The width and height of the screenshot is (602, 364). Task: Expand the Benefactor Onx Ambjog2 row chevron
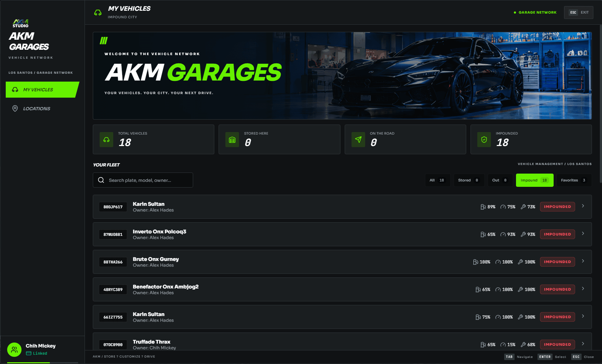(x=583, y=288)
